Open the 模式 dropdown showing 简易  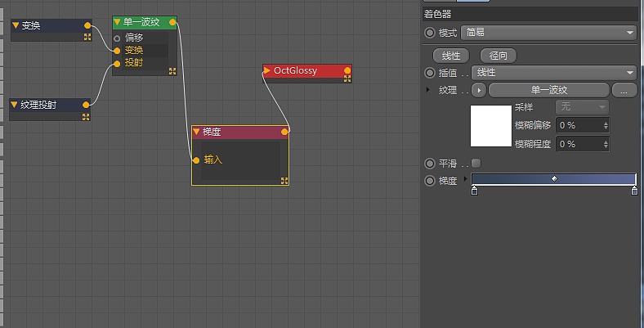pyautogui.click(x=548, y=33)
